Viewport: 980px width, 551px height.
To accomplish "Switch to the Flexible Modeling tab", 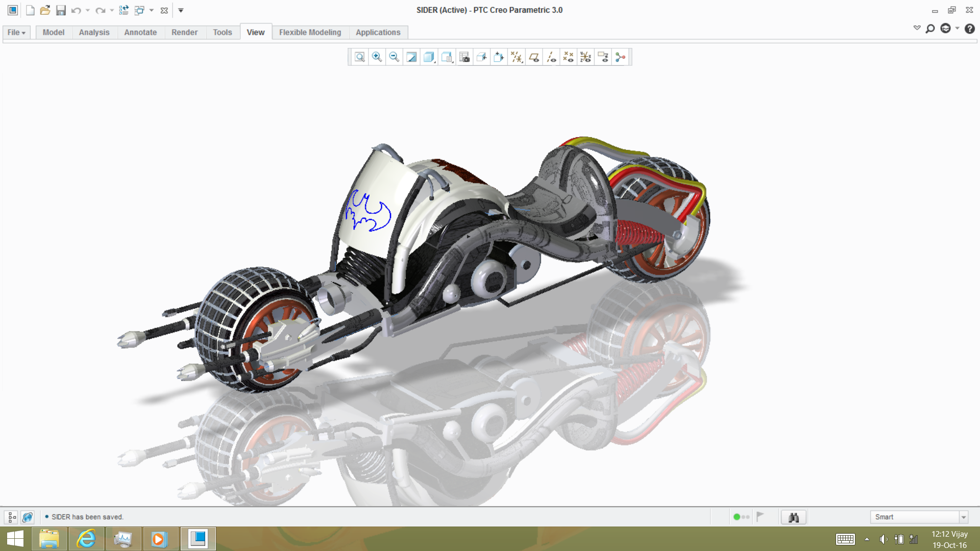I will tap(310, 32).
